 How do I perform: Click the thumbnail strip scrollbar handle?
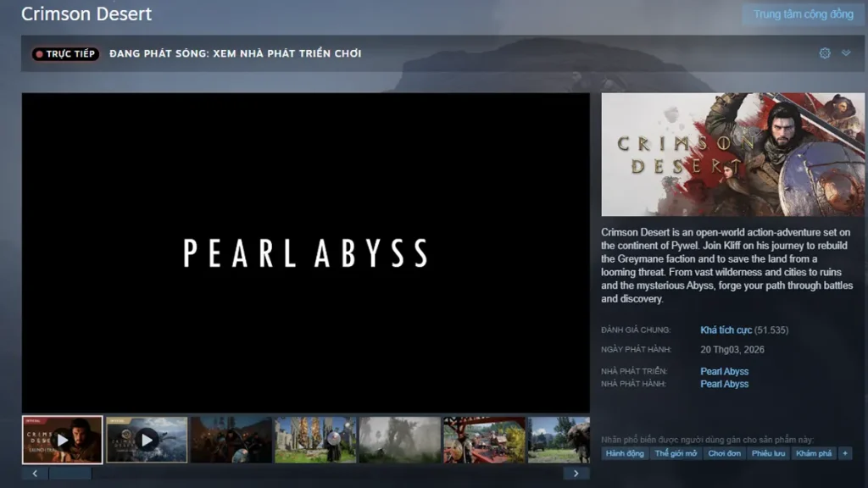click(x=70, y=474)
